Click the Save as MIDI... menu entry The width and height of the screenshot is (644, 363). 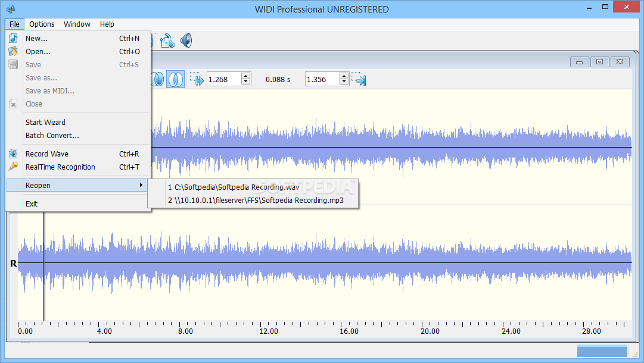click(x=79, y=91)
